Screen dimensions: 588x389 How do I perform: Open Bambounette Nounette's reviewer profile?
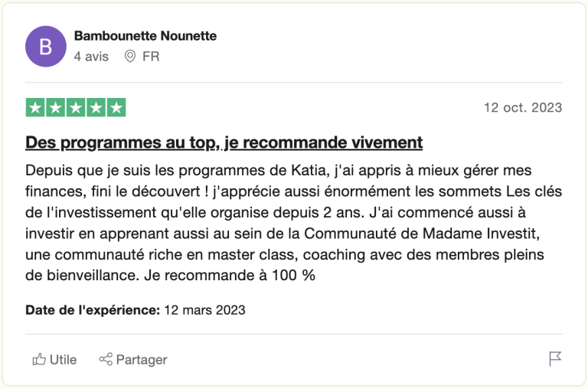click(145, 36)
